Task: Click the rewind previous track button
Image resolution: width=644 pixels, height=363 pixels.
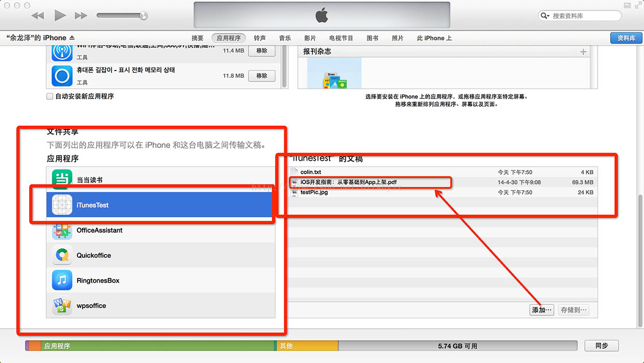Action: [x=38, y=16]
